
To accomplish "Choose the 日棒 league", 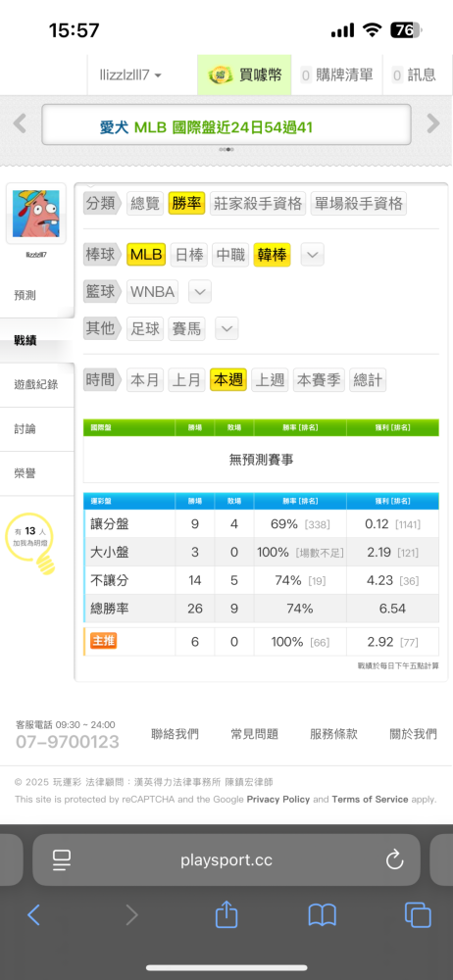I will pos(188,255).
